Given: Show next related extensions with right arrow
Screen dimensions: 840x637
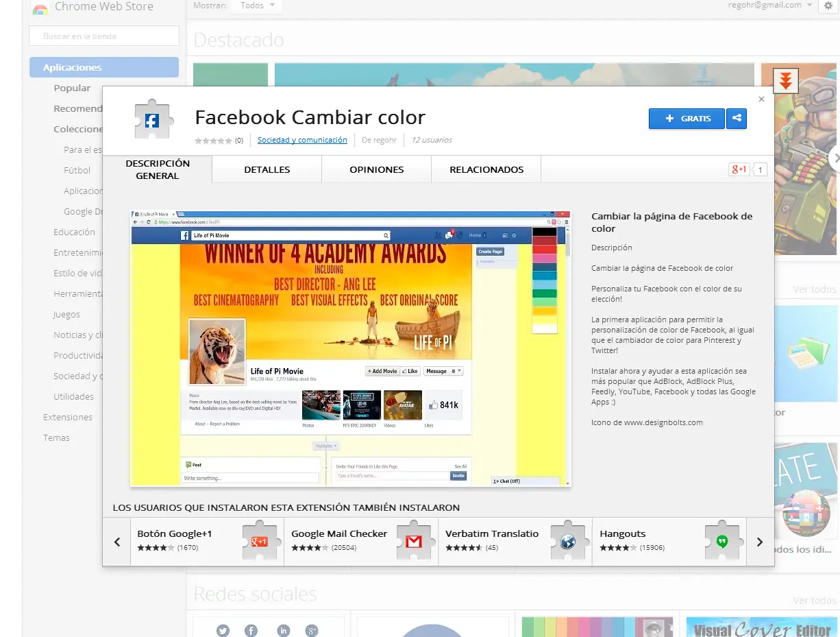Looking at the screenshot, I should [760, 542].
